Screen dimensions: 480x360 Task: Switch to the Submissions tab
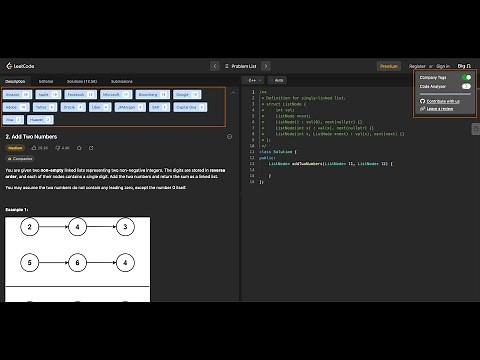[x=122, y=81]
